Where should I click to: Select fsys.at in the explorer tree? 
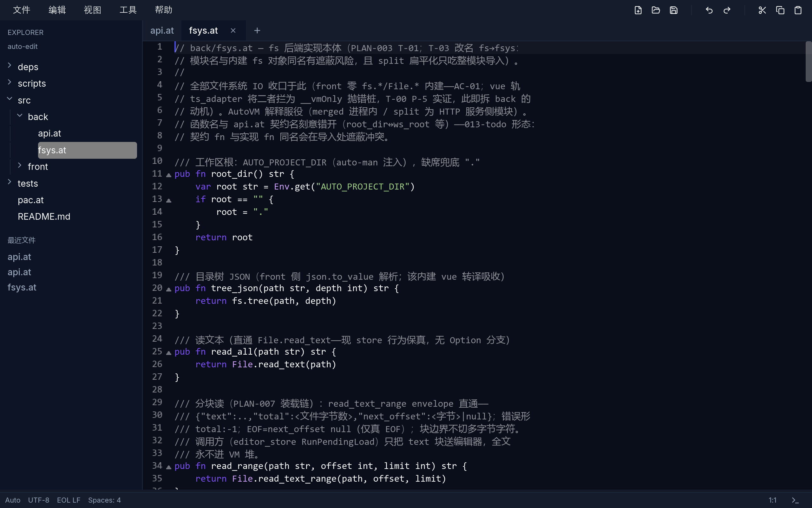[x=87, y=150]
